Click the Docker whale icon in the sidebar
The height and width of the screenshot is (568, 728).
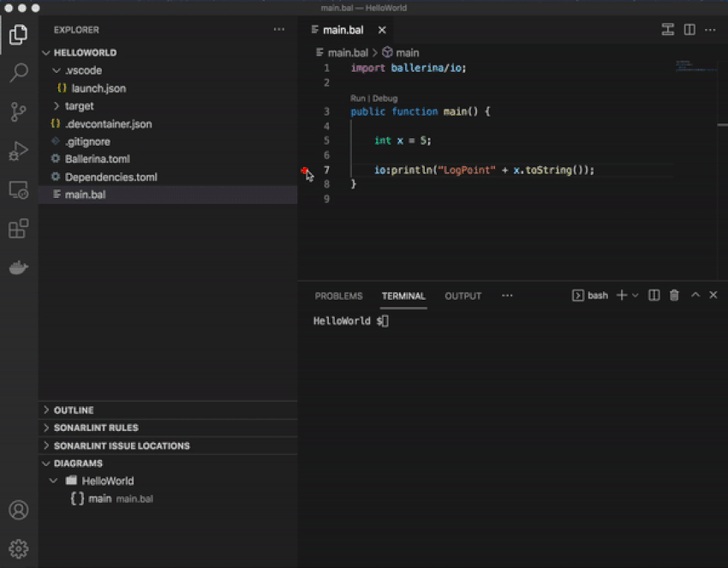(19, 266)
